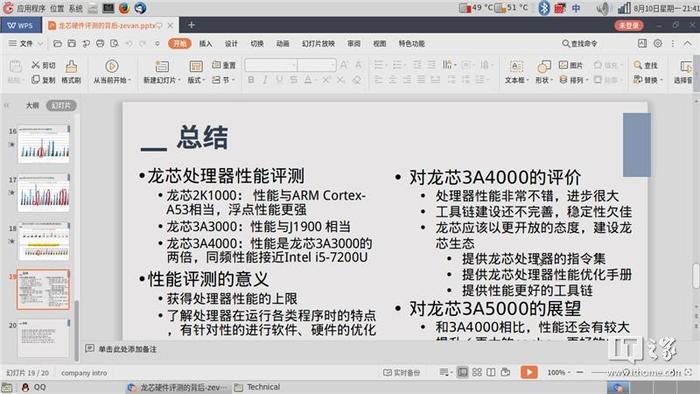The height and width of the screenshot is (394, 700).
Task: Switch sidebar to outline (大纲) view
Action: 32,106
